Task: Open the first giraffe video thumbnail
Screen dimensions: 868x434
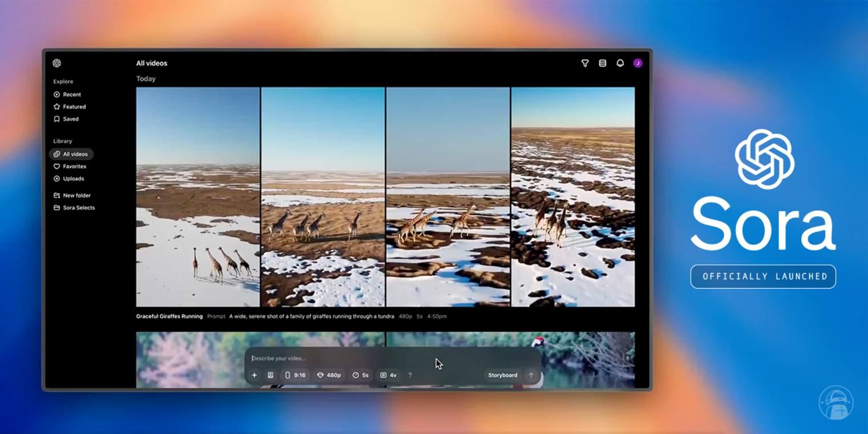Action: (198, 197)
